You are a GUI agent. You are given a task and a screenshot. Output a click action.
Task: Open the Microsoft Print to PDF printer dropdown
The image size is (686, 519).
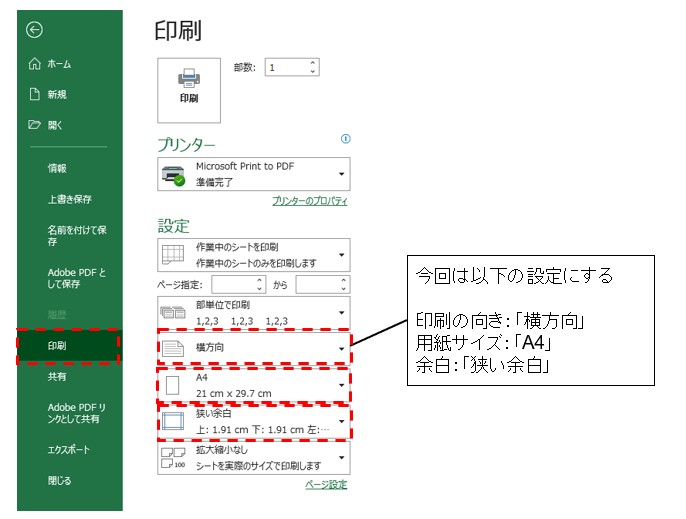coord(254,175)
